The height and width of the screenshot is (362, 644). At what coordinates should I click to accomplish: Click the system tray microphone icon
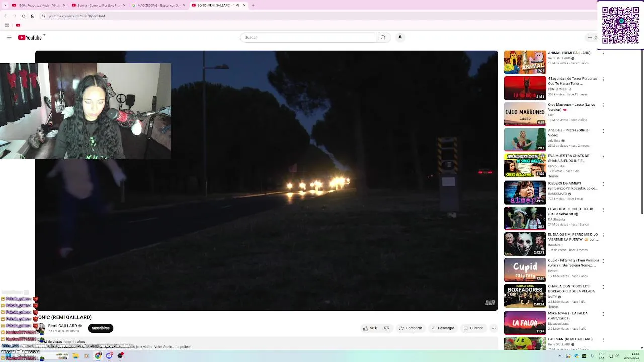[591, 356]
